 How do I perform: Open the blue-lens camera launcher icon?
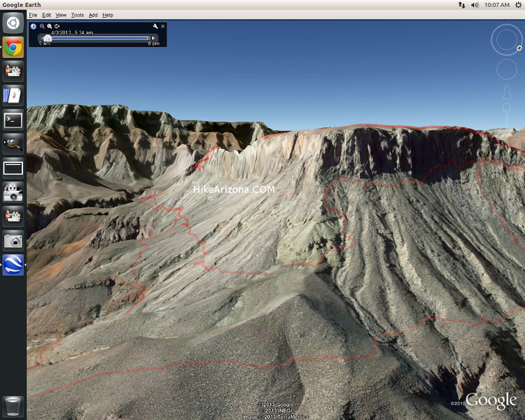coord(13,241)
